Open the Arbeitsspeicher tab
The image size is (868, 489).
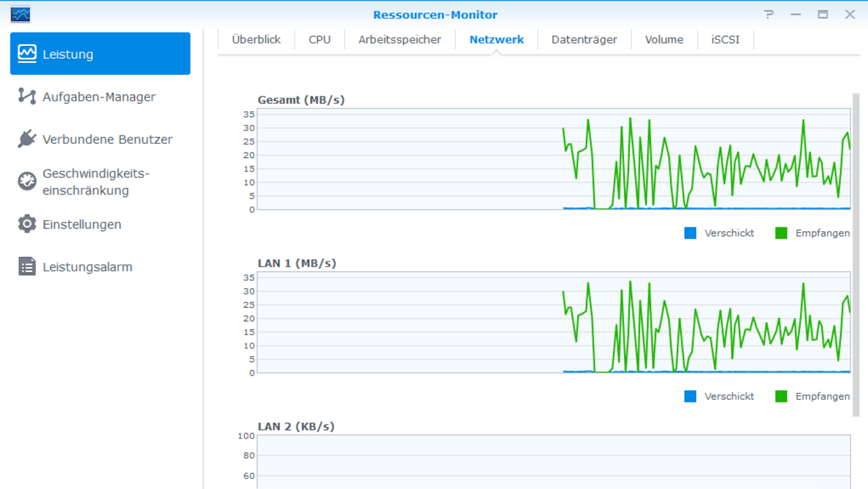pyautogui.click(x=400, y=39)
